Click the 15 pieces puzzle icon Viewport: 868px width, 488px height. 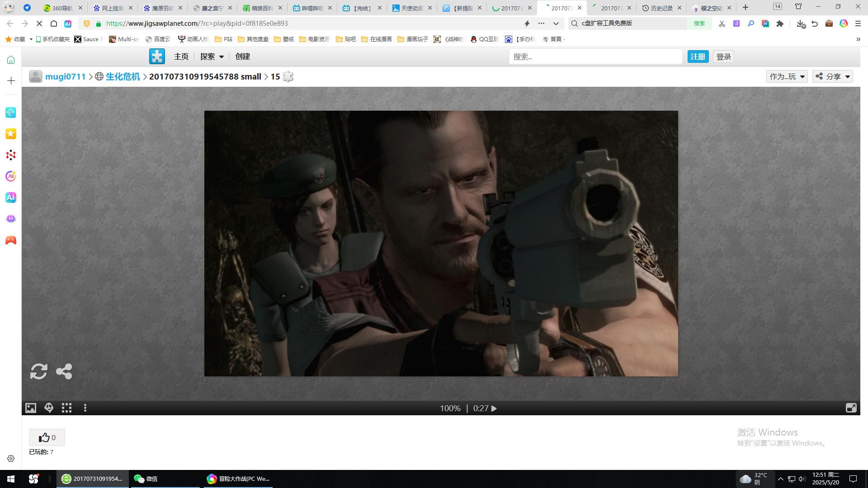[x=288, y=76]
